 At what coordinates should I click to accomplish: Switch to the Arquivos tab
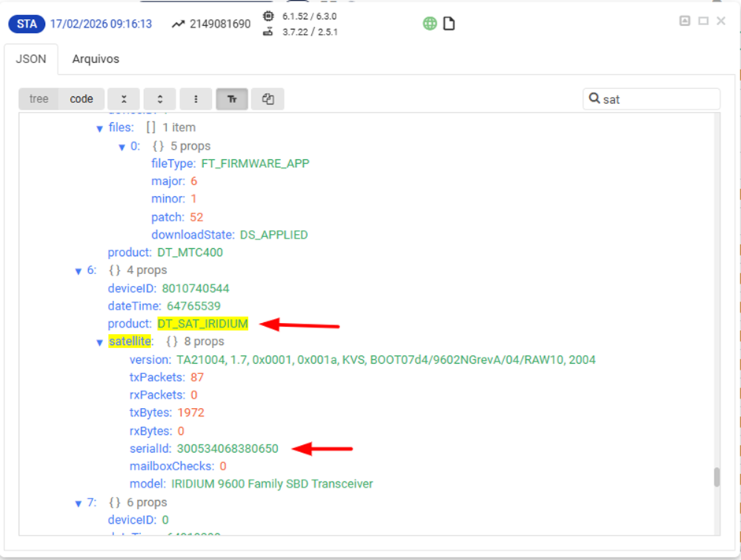pyautogui.click(x=95, y=59)
